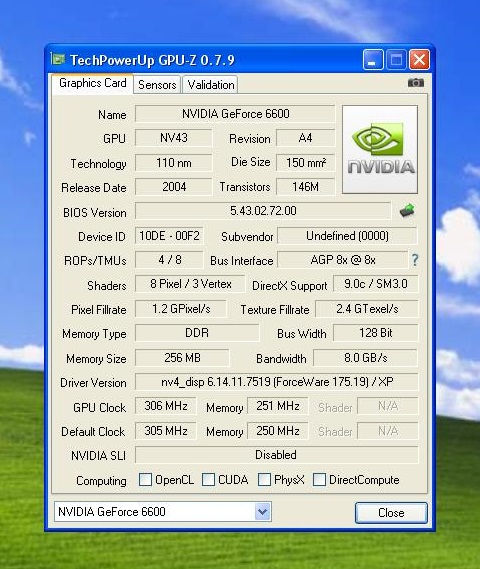Check the DirectCompute checkbox
Viewport: 480px width, 569px height.
click(x=319, y=479)
